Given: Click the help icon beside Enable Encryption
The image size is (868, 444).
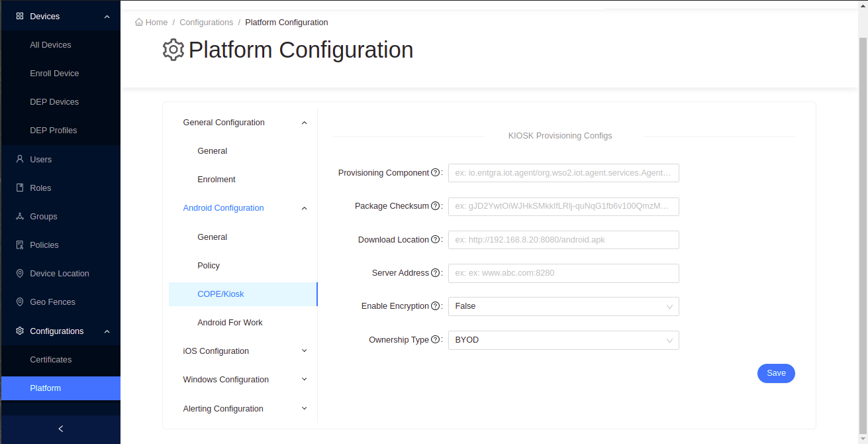Looking at the screenshot, I should click(x=436, y=306).
